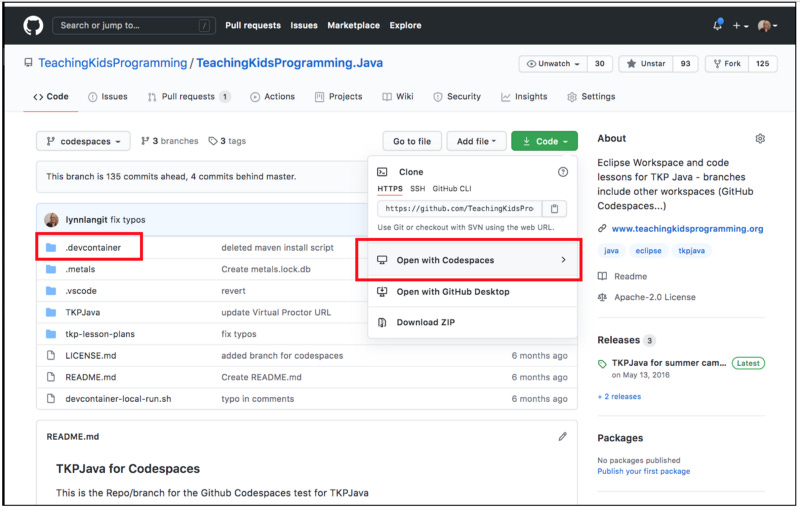Click the link chain icon in About

pos(602,228)
